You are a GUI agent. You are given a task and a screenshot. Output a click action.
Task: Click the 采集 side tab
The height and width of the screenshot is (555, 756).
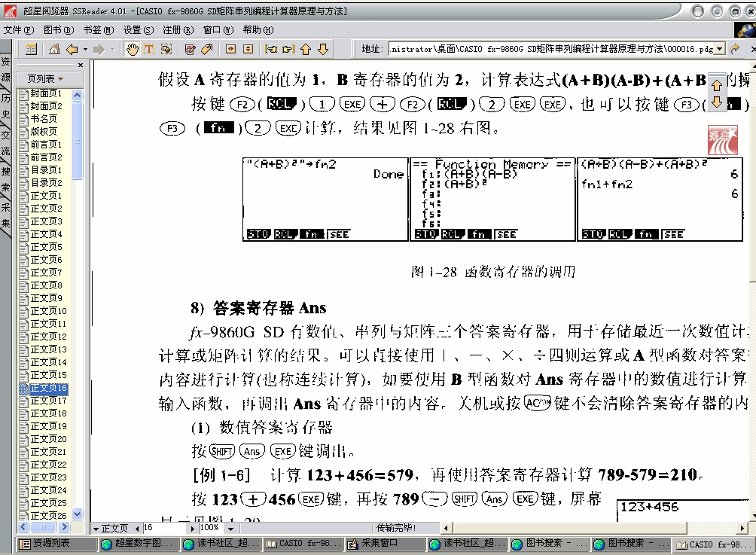click(x=5, y=215)
